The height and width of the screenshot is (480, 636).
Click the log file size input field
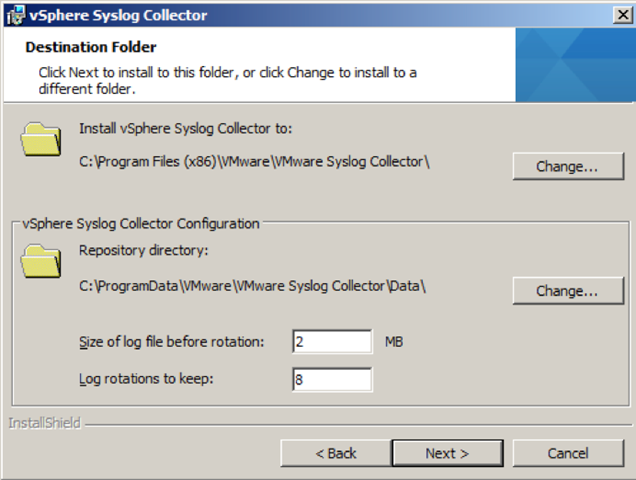click(332, 342)
